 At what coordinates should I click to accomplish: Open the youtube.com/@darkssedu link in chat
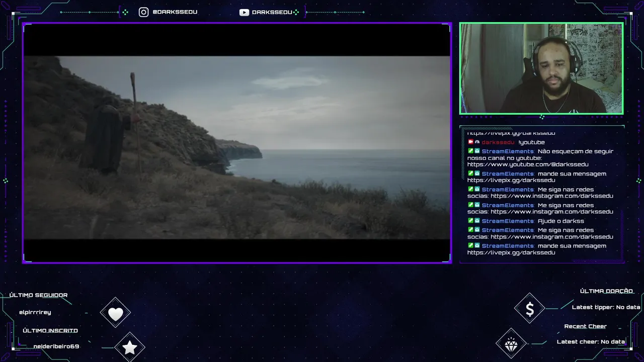[528, 164]
